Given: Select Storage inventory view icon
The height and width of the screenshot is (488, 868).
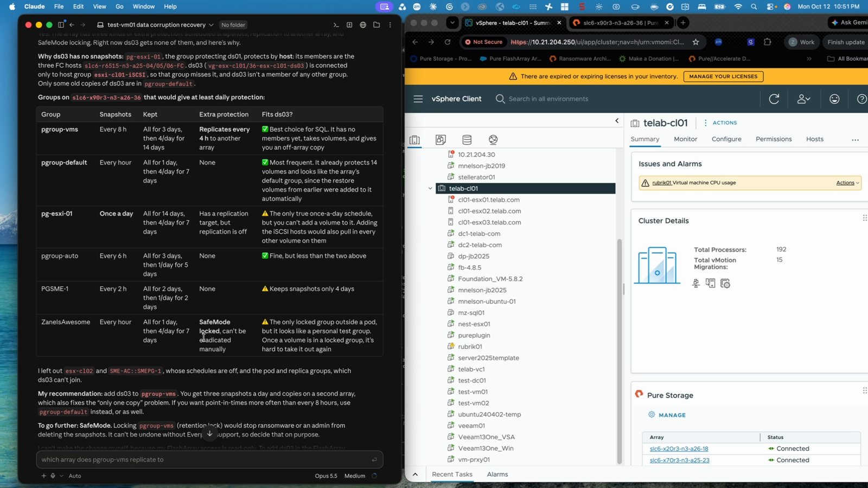Looking at the screenshot, I should pos(467,140).
